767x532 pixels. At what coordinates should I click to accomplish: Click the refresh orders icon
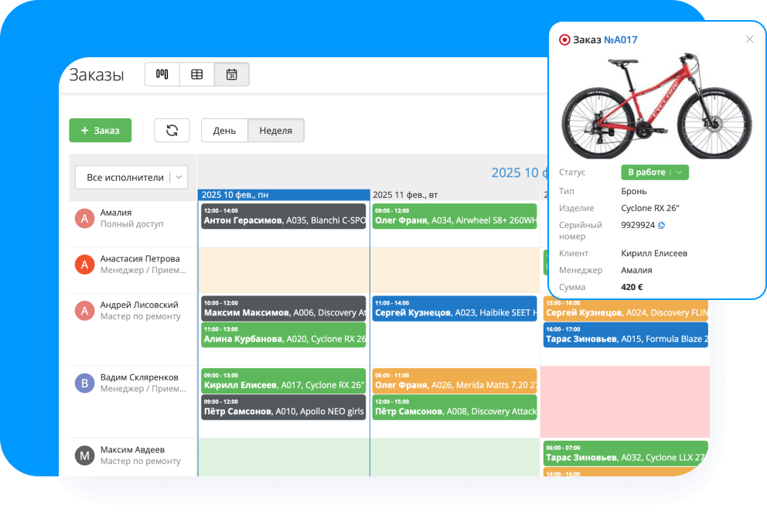[x=172, y=130]
